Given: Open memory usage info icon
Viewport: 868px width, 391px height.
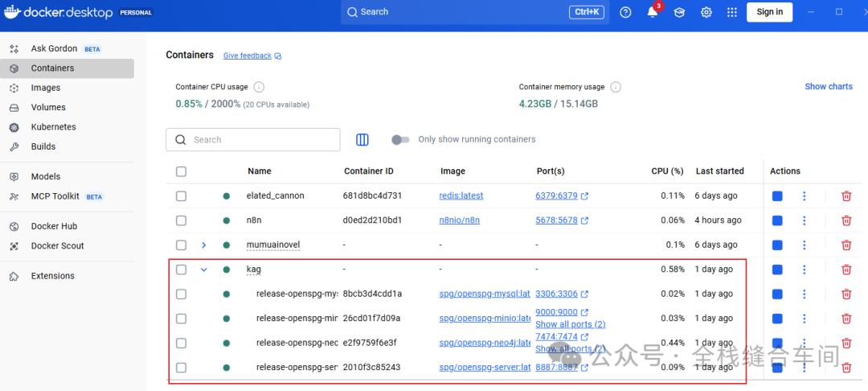Looking at the screenshot, I should [616, 87].
